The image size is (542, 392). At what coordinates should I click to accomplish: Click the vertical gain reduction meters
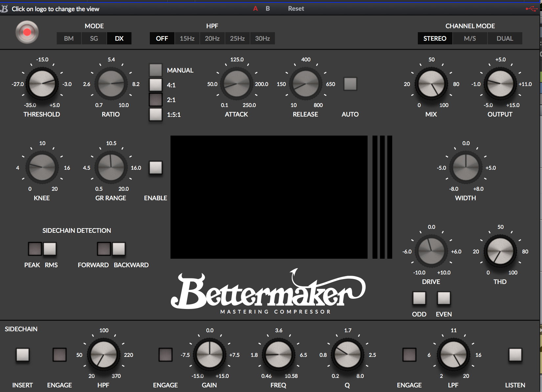tap(382, 197)
